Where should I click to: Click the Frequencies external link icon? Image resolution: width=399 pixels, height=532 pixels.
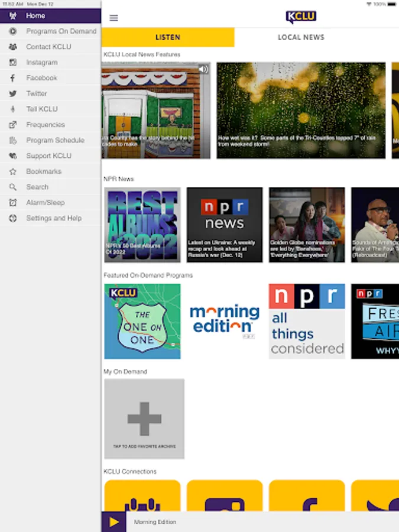pyautogui.click(x=12, y=125)
